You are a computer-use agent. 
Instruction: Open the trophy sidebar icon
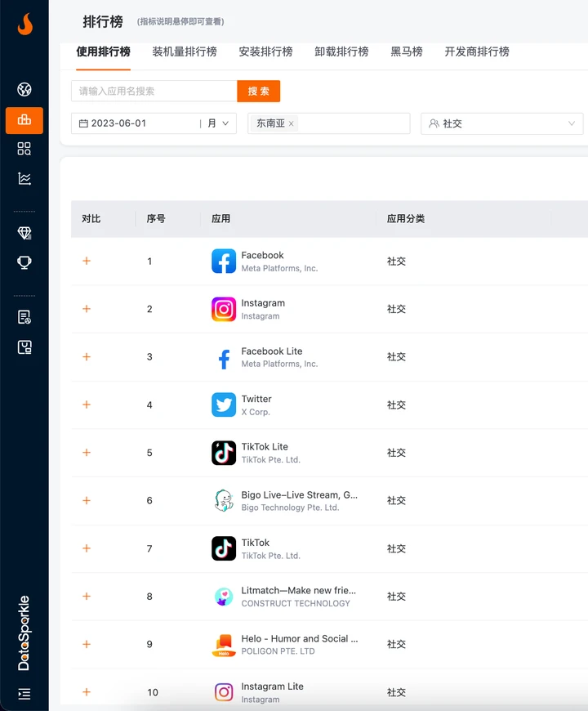24,262
